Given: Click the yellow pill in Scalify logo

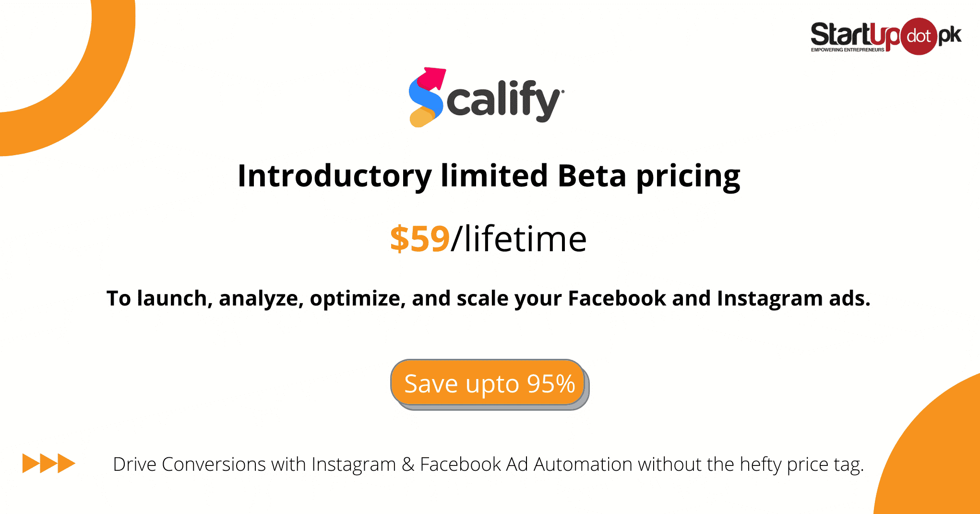Looking at the screenshot, I should (x=421, y=118).
